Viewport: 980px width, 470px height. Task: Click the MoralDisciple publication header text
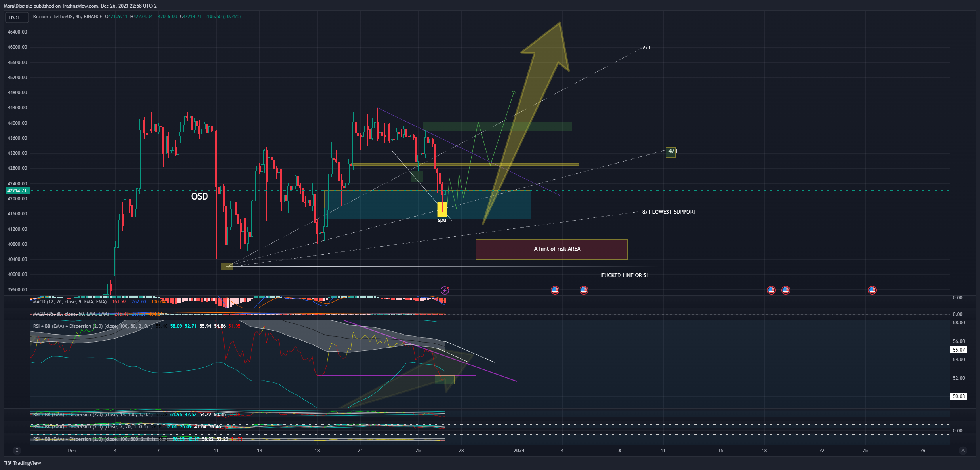pyautogui.click(x=80, y=6)
